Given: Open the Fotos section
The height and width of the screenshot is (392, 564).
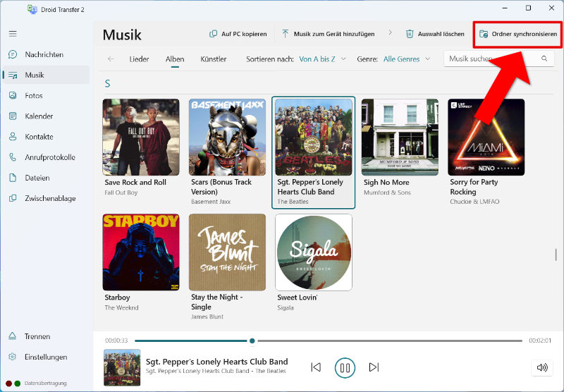Looking at the screenshot, I should click(x=46, y=95).
